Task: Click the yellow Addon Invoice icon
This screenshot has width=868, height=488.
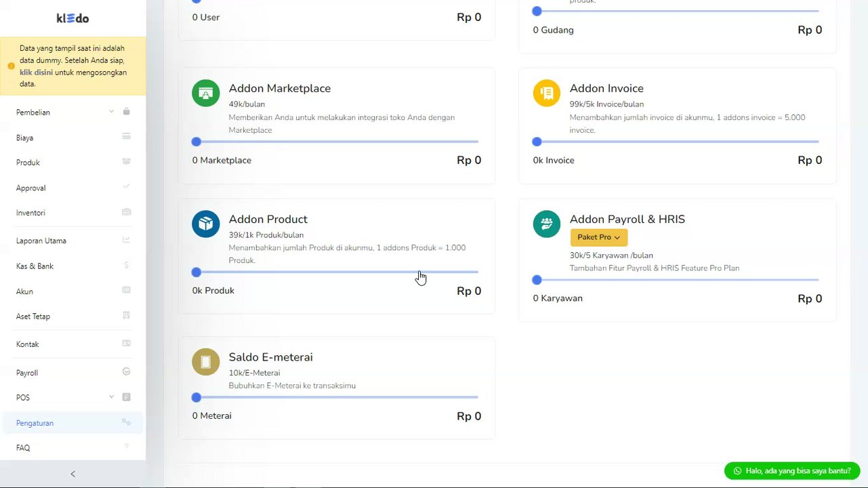Action: click(x=546, y=93)
